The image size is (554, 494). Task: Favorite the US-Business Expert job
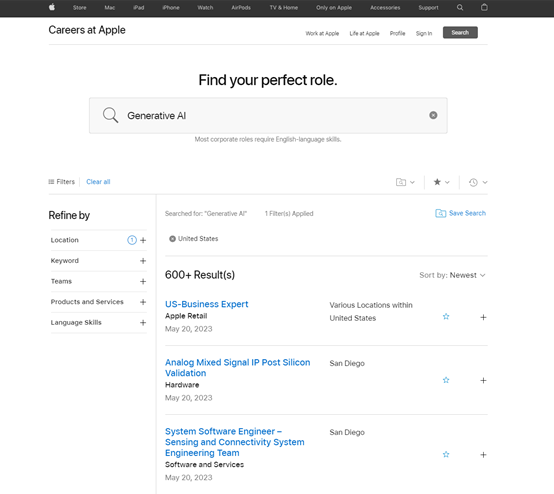[x=446, y=317]
